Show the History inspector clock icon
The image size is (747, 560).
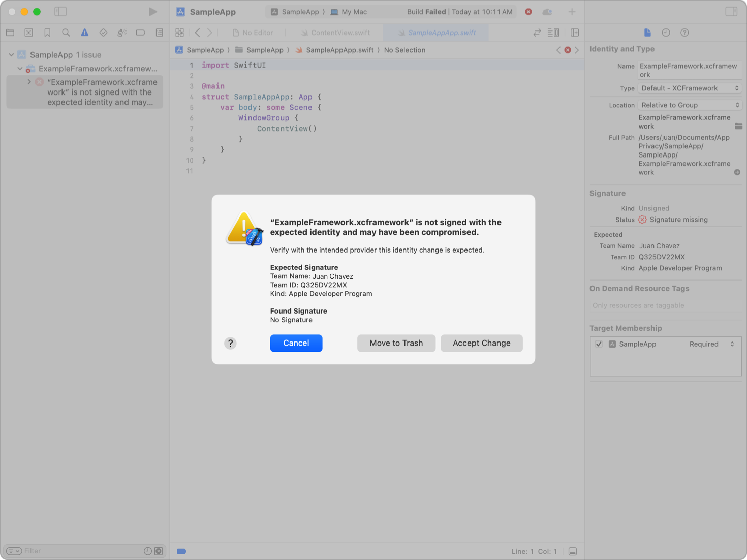[666, 33]
